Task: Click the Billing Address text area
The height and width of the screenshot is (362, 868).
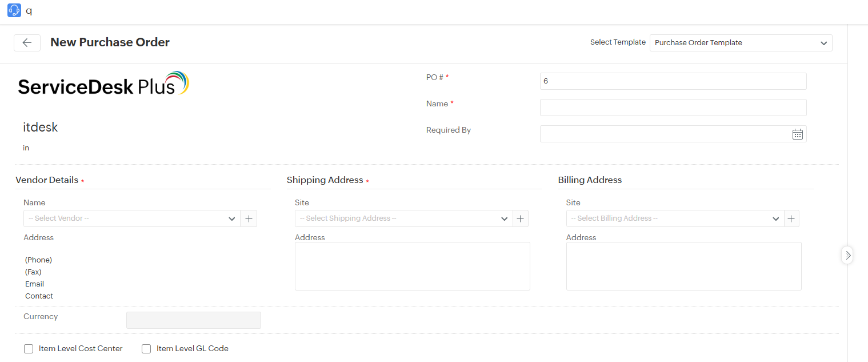Action: pyautogui.click(x=683, y=266)
